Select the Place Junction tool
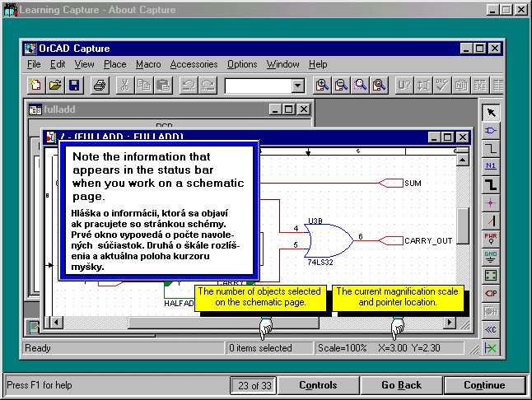The width and height of the screenshot is (532, 400). pyautogui.click(x=492, y=202)
